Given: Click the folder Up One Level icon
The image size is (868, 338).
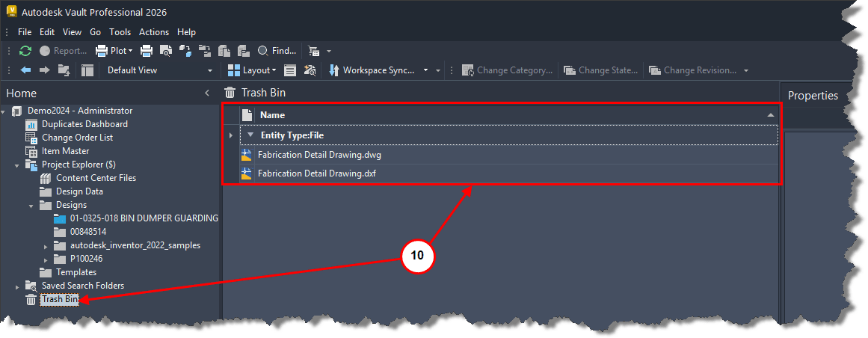Looking at the screenshot, I should point(64,70).
